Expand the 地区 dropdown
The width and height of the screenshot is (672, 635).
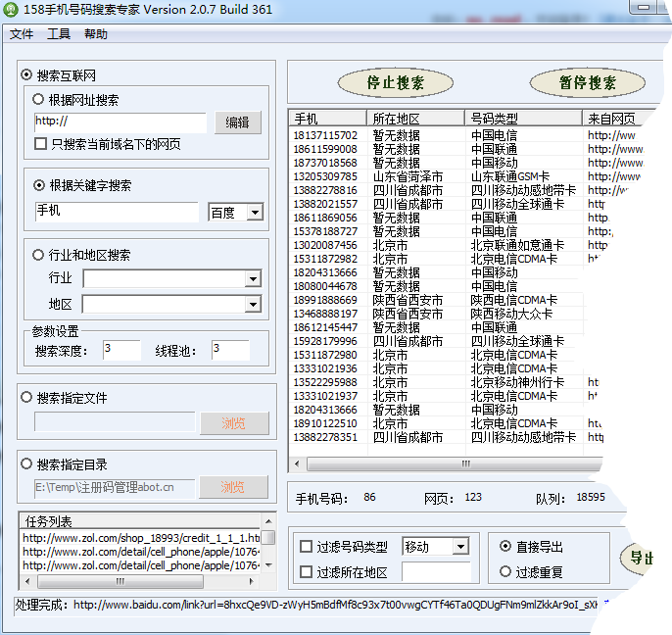pos(253,305)
